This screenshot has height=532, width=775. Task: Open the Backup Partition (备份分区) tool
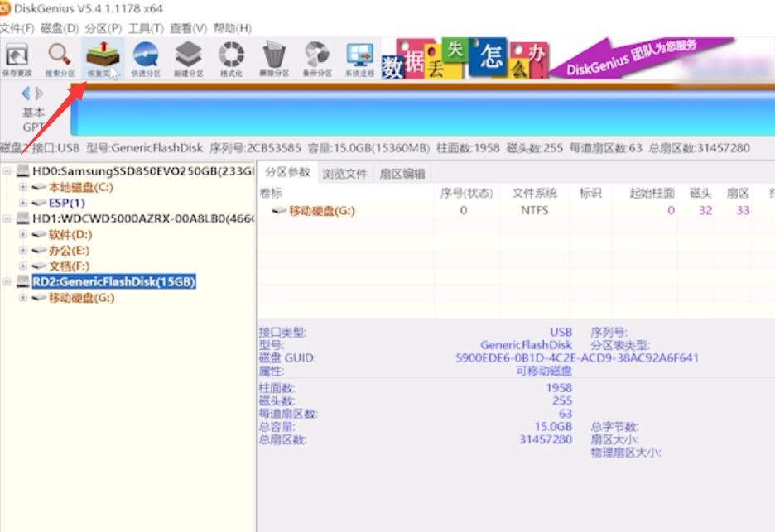click(317, 59)
